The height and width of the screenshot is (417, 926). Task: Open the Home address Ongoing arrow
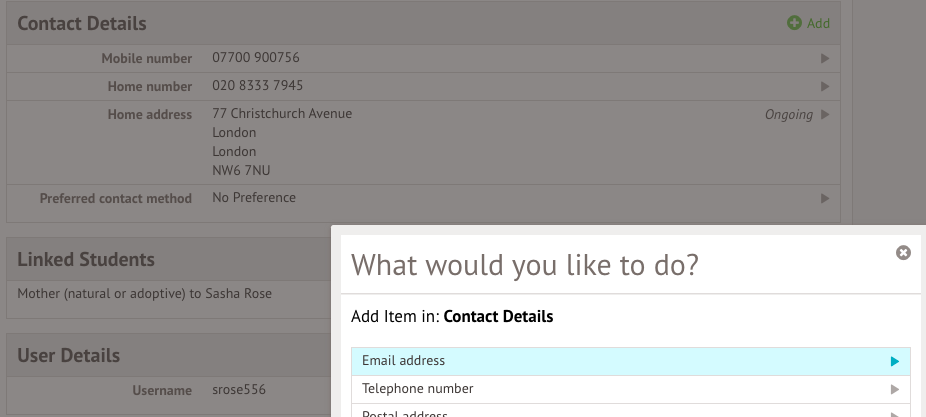pyautogui.click(x=825, y=115)
